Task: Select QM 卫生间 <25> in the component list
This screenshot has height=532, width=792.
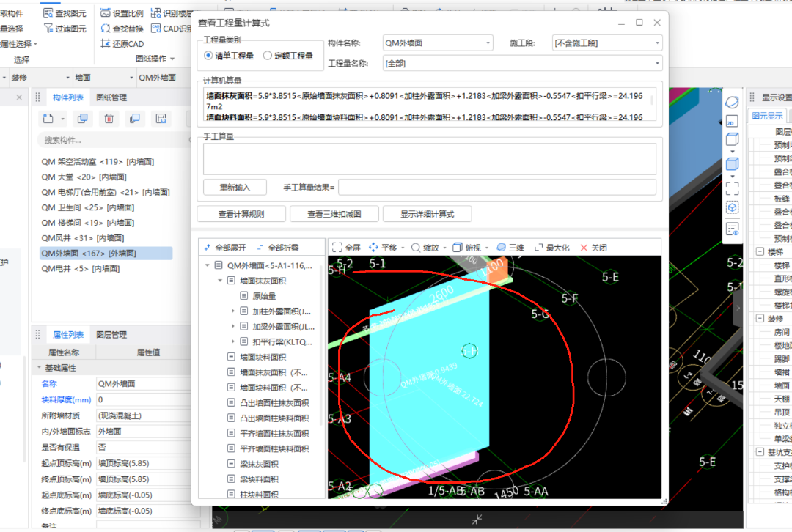Action: click(88, 207)
